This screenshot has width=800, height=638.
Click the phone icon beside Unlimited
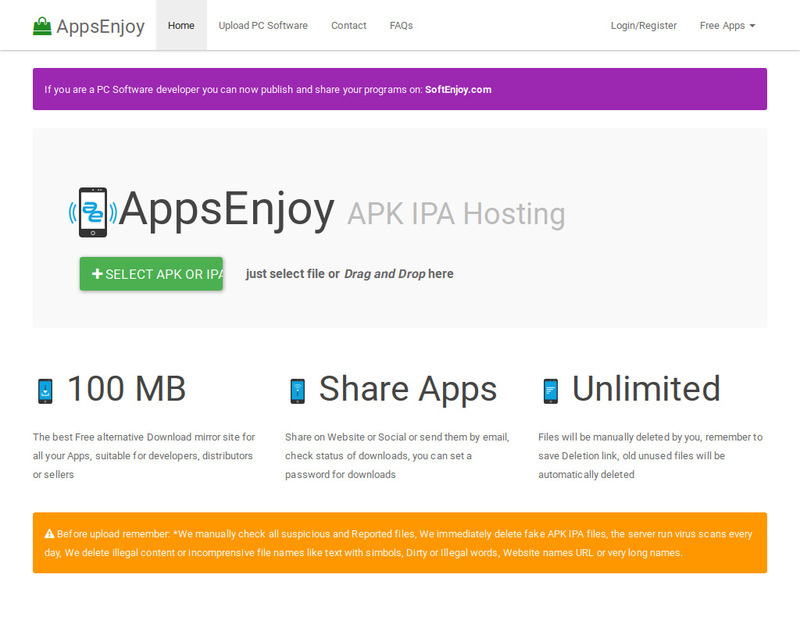pyautogui.click(x=551, y=391)
